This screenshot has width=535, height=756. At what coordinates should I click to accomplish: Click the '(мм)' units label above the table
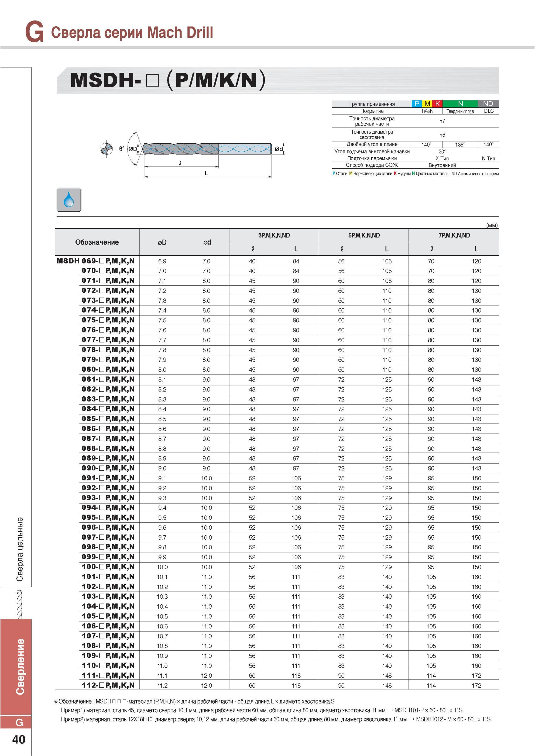pos(492,225)
